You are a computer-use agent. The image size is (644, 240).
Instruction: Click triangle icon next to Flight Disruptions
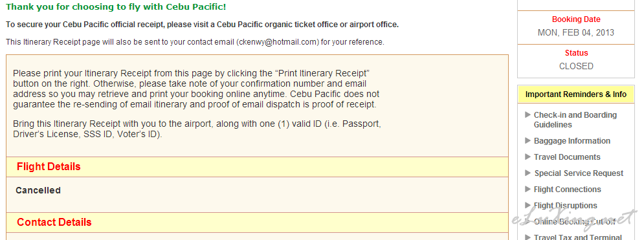(x=528, y=205)
